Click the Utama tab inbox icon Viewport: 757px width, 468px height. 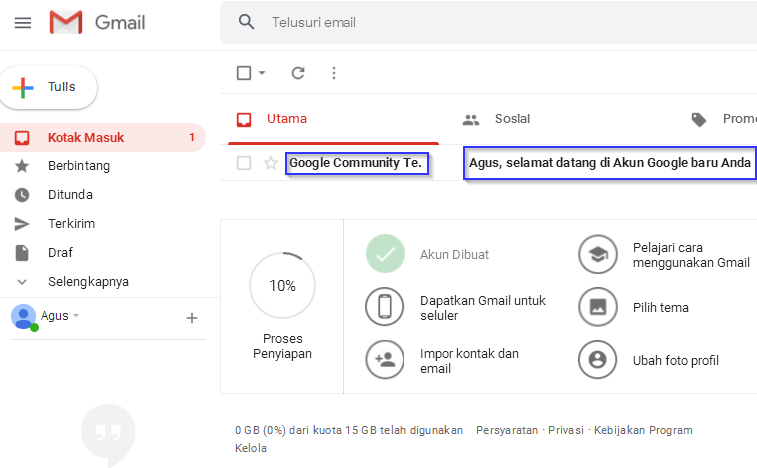point(244,119)
